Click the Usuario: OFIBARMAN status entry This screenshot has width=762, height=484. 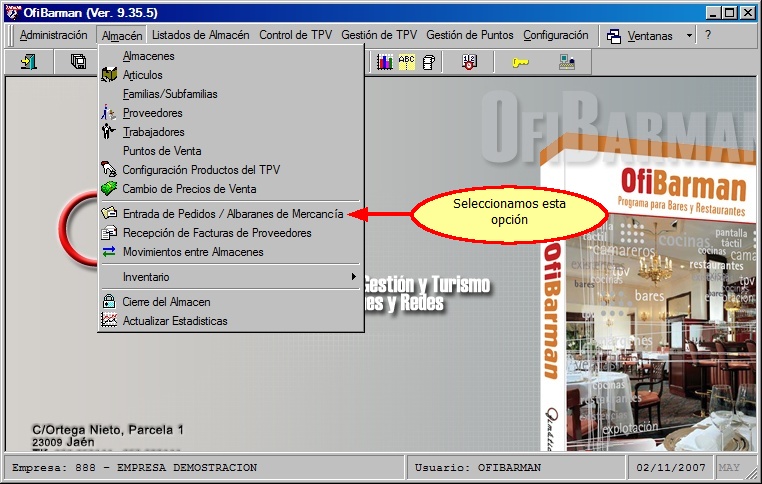pyautogui.click(x=516, y=467)
